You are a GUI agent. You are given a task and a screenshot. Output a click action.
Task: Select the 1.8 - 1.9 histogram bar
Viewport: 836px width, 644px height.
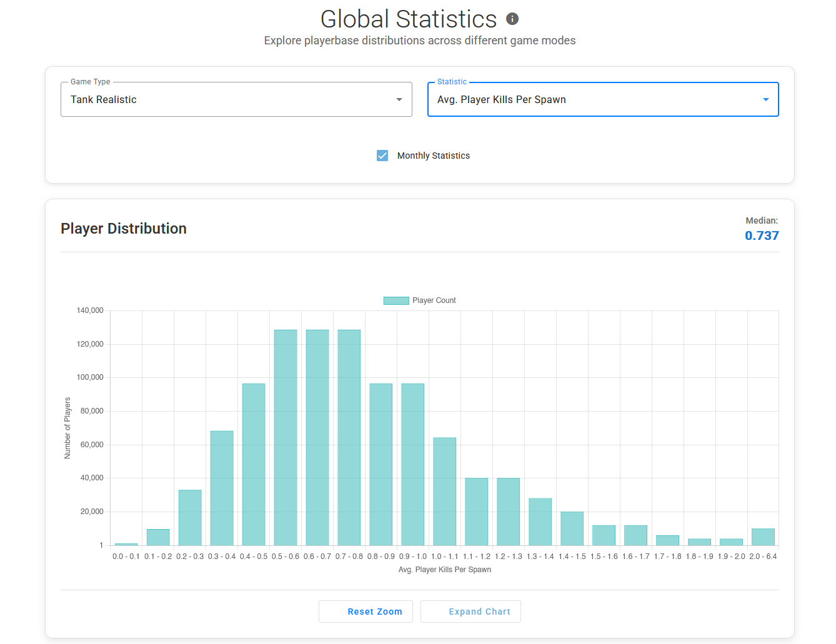[700, 542]
